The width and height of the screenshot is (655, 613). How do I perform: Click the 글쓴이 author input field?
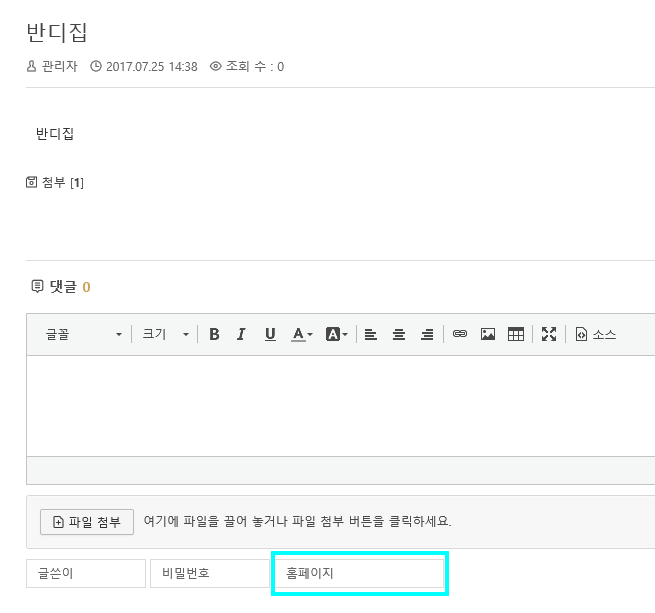tap(86, 574)
